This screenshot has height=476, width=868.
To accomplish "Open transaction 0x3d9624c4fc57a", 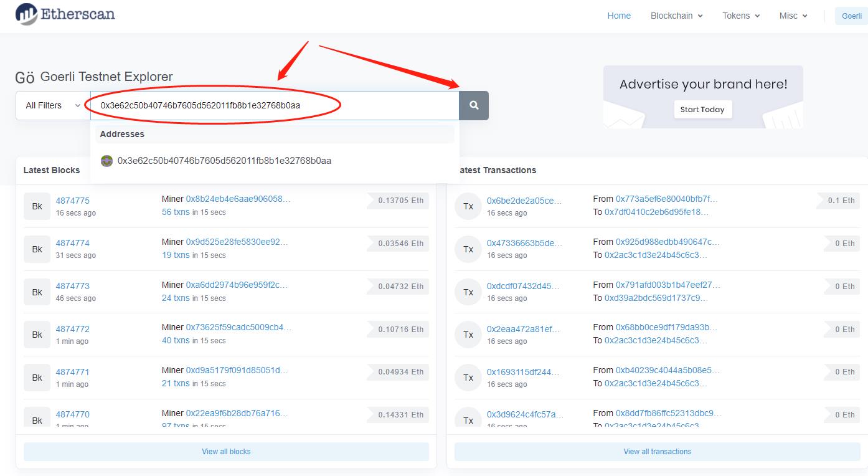I will [526, 414].
